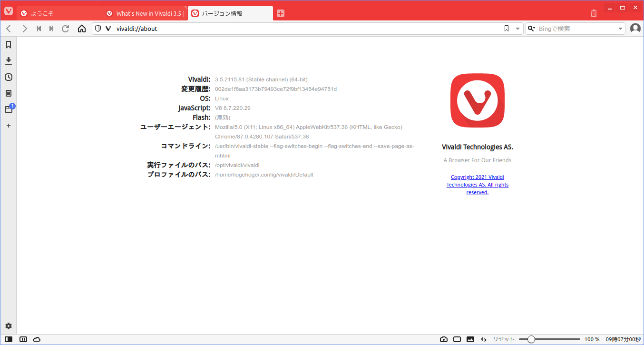This screenshot has width=644, height=345.
Task: Click the vivaldi://about address field
Action: (307, 29)
